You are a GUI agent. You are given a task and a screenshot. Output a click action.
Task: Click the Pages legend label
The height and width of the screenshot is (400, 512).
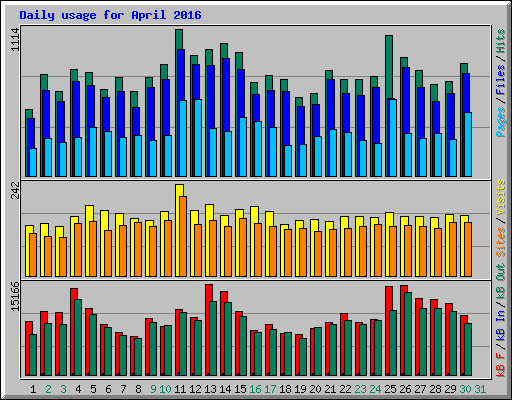[x=500, y=122]
